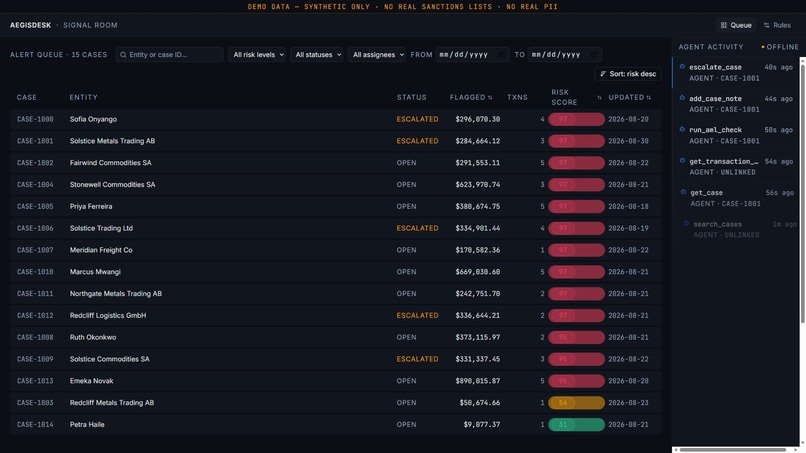Click the add_case_note activity icon
This screenshot has height=453, width=806.
682,98
